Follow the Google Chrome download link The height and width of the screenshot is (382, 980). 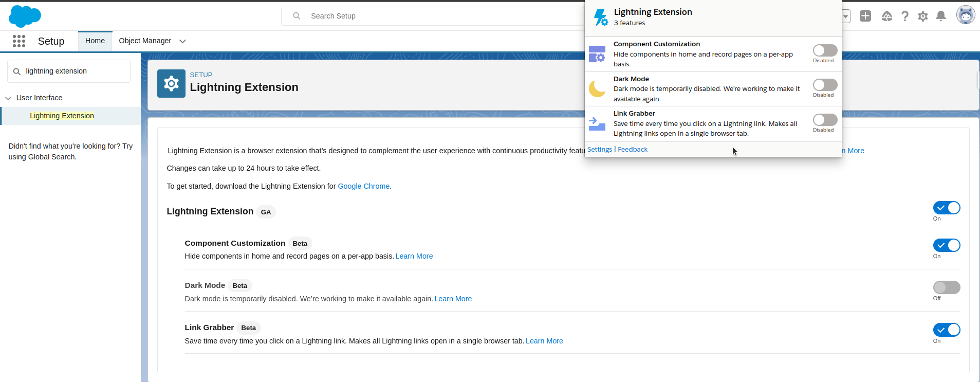pyautogui.click(x=363, y=186)
